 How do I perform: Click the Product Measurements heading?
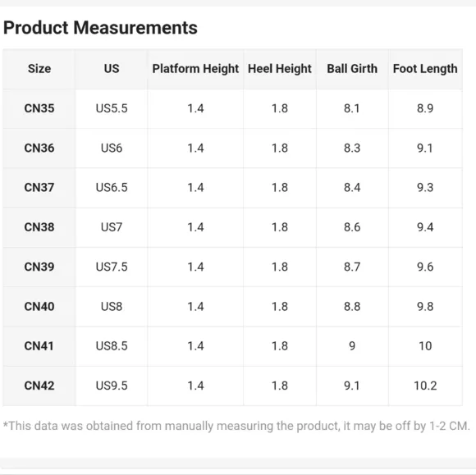(x=100, y=28)
